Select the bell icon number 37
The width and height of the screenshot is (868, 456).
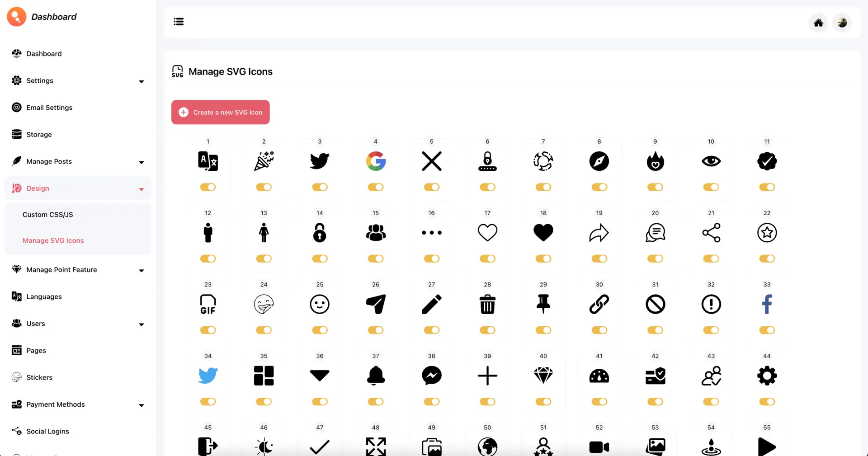pos(376,375)
